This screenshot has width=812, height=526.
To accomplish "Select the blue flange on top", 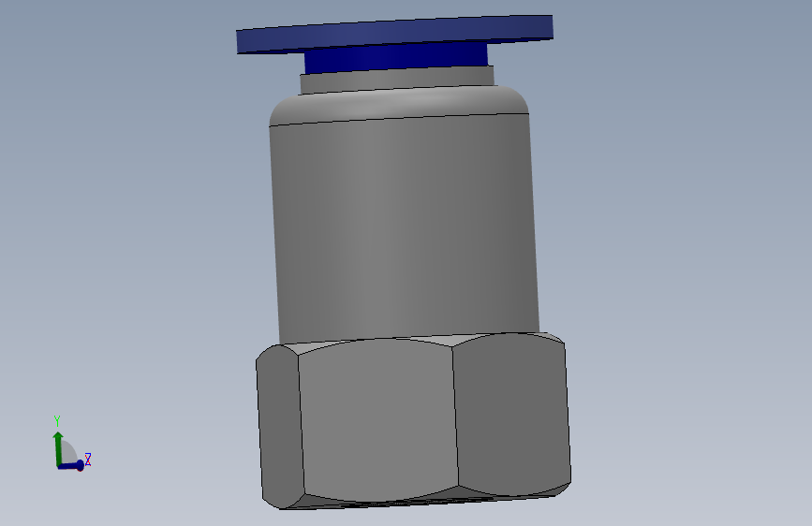I will tap(394, 34).
